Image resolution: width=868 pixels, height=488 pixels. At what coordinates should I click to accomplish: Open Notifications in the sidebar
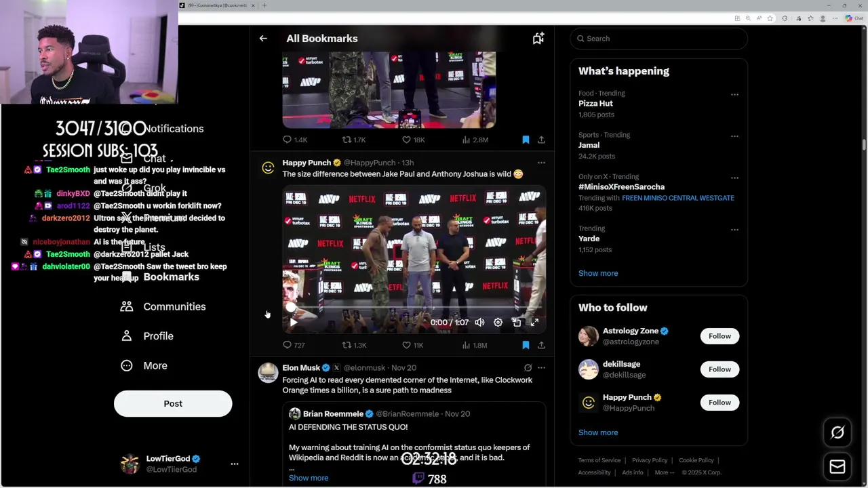click(x=163, y=128)
